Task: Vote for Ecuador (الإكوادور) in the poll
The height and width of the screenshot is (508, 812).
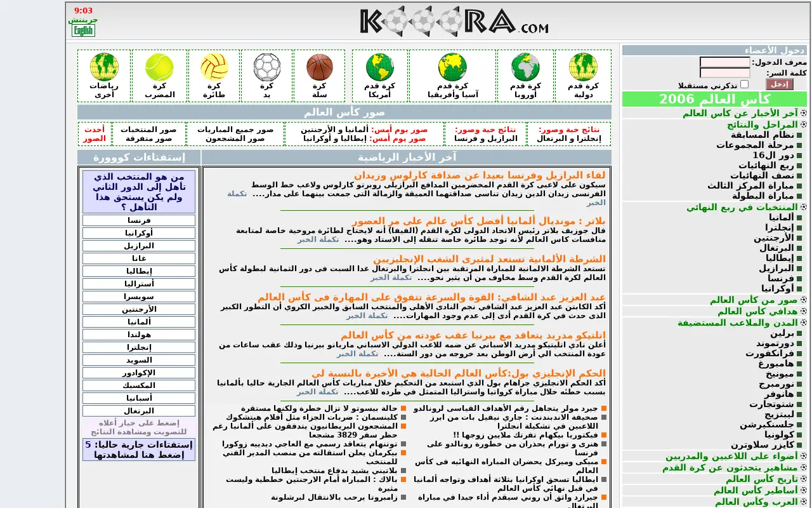Action: point(139,373)
